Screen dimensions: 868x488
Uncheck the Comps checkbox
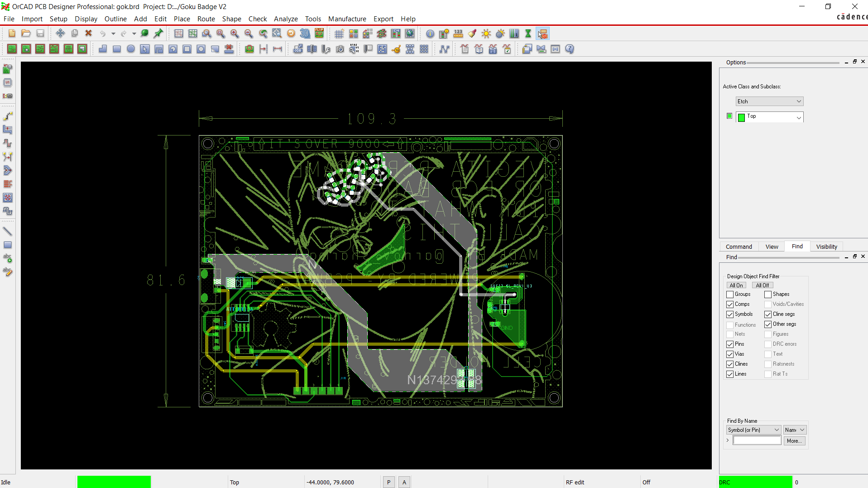[730, 304]
